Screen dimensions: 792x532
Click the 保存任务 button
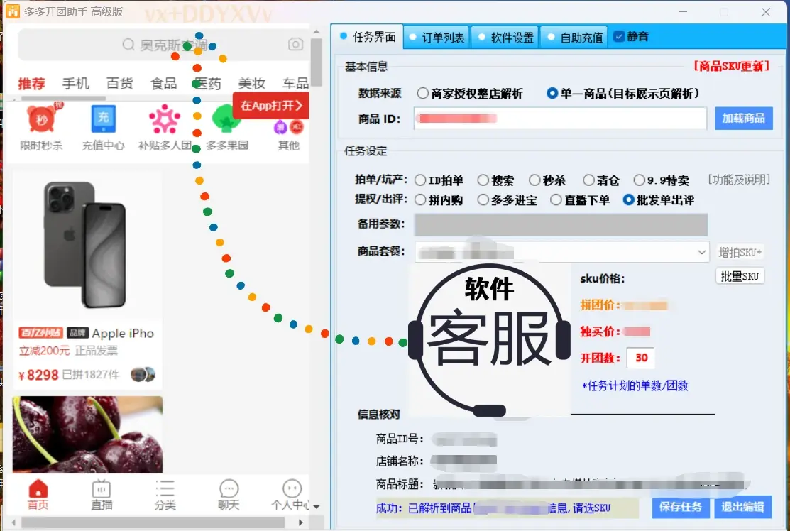[682, 507]
